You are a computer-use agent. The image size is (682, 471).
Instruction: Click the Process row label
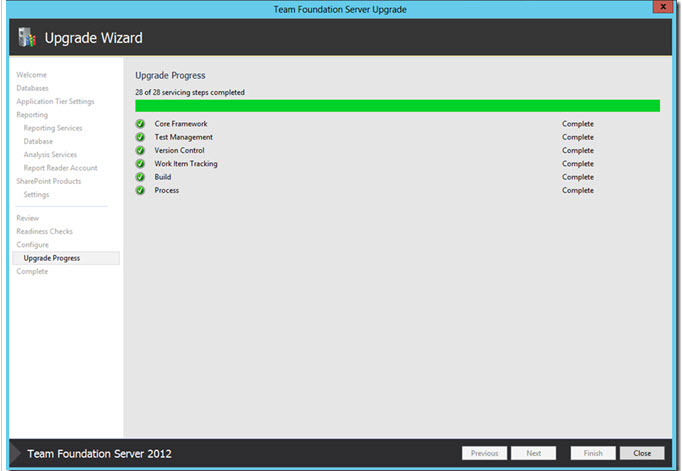(167, 190)
